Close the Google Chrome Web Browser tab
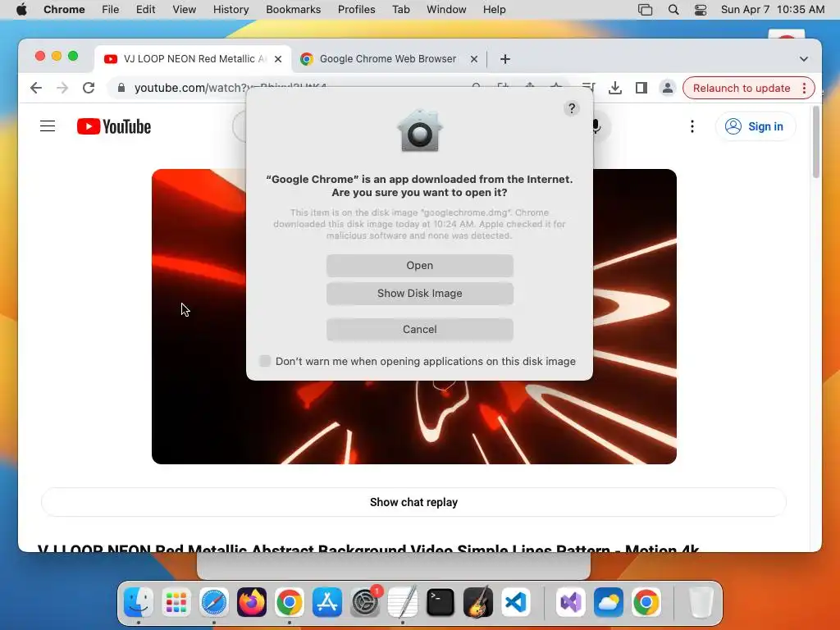The height and width of the screenshot is (630, 840). point(473,59)
